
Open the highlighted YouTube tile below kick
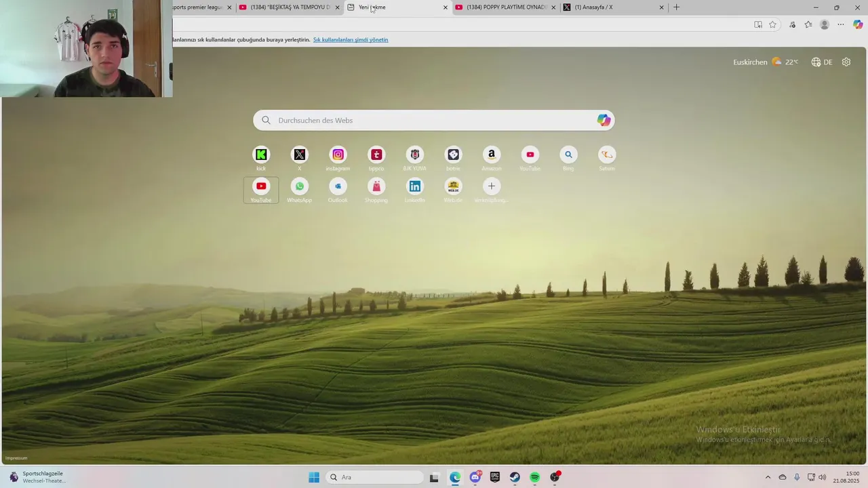pos(261,190)
